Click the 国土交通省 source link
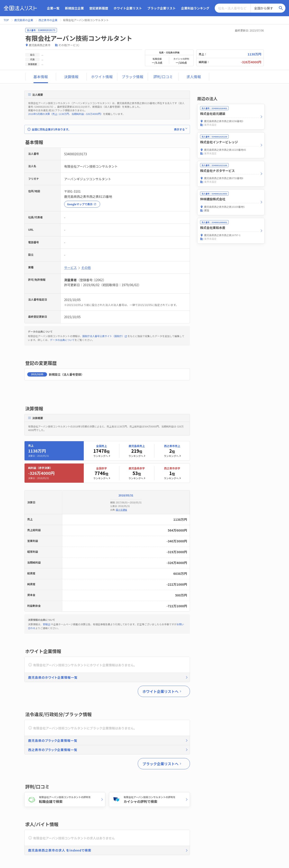Image resolution: width=289 pixels, height=868 pixels. (122, 510)
